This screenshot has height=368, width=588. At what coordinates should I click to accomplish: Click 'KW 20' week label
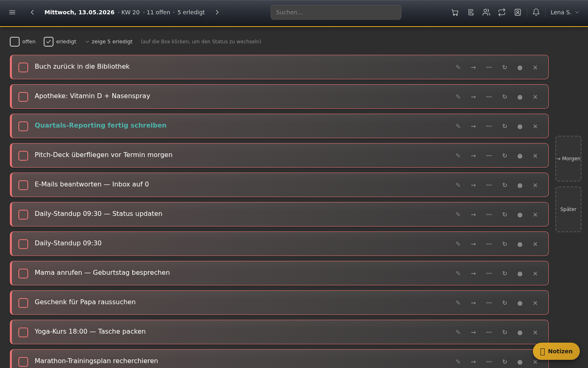[x=130, y=12]
